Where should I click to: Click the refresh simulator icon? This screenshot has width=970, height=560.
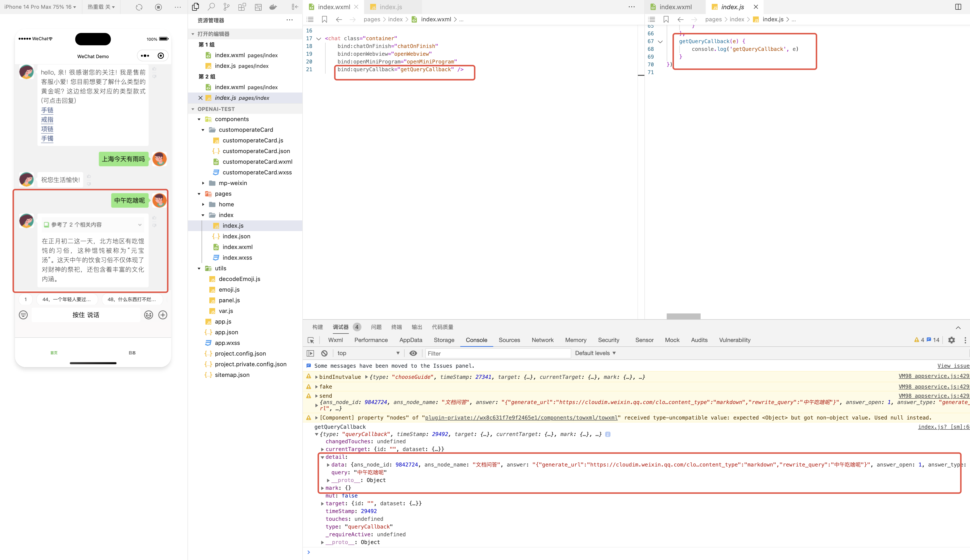139,7
